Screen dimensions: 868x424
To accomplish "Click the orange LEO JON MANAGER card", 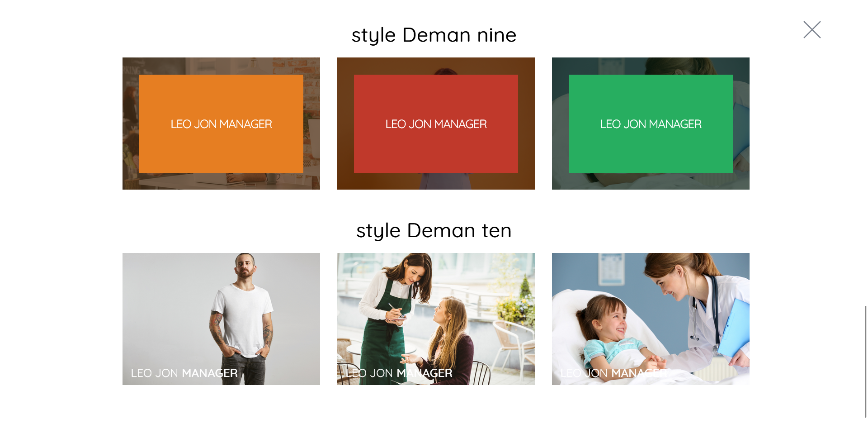I will pos(221,124).
